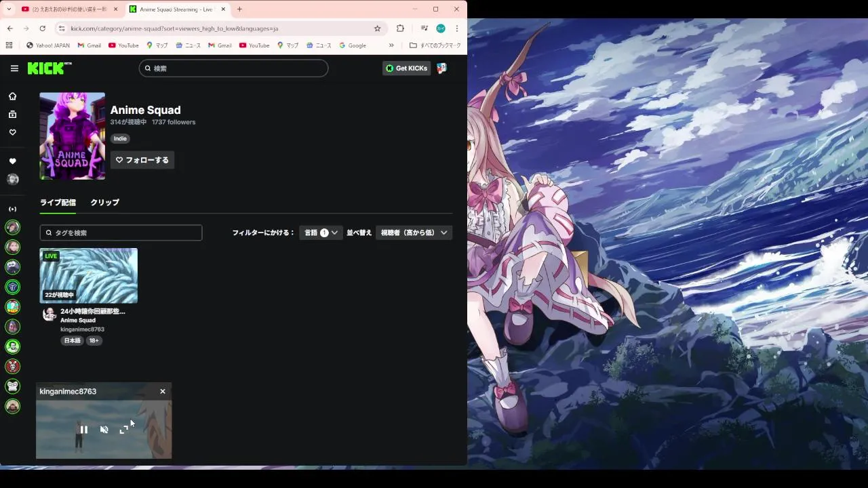Open Chrome extensions puzzle icon
The width and height of the screenshot is (868, 488).
pos(400,28)
